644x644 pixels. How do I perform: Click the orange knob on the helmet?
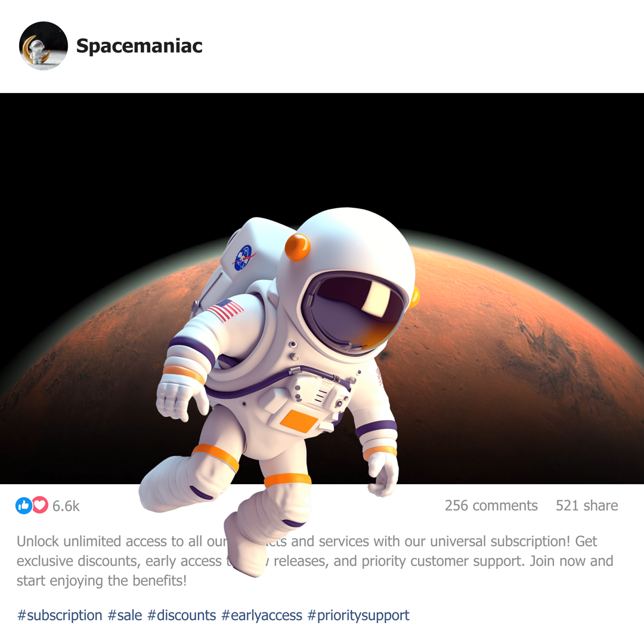[x=298, y=247]
